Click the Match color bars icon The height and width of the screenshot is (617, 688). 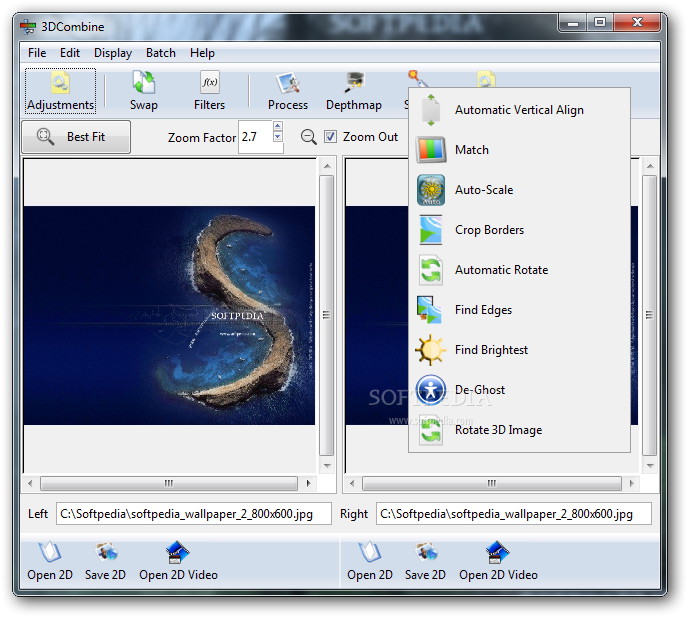coord(431,150)
